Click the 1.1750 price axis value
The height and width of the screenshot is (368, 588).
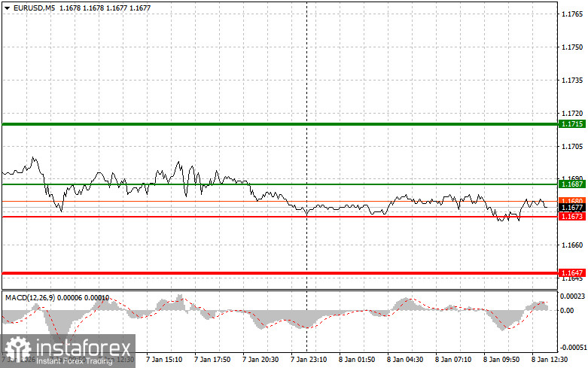[572, 47]
